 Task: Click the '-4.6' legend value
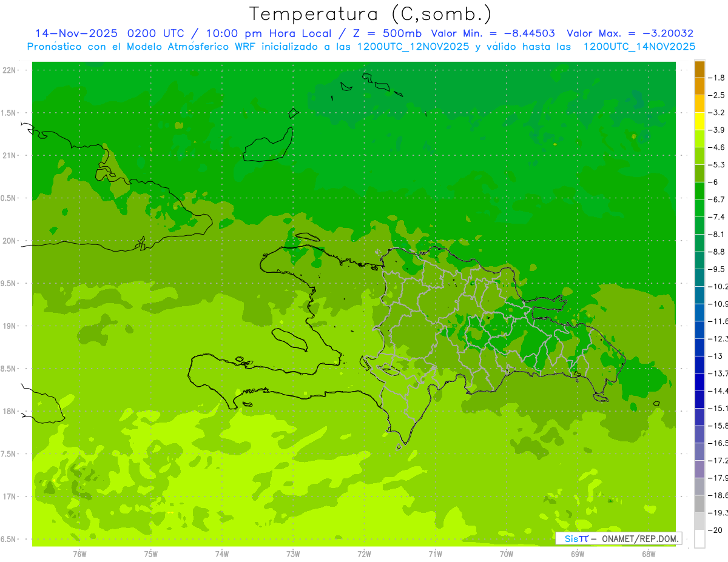[717, 147]
